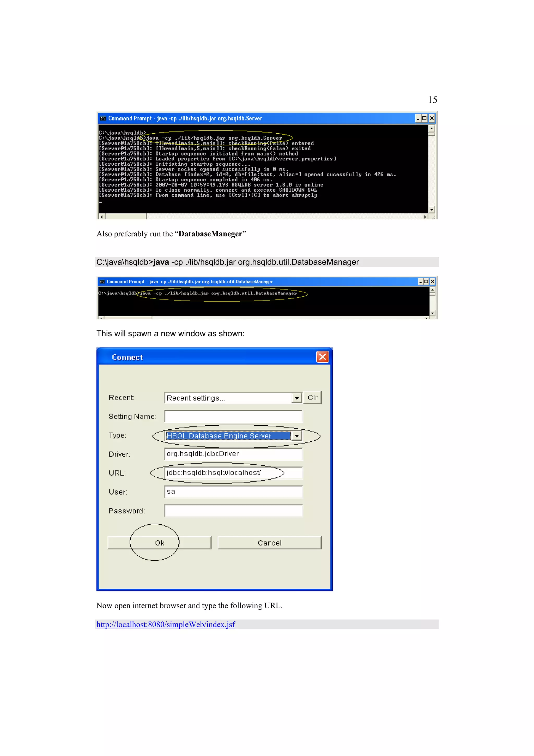The image size is (534, 756).
Task: Click the 'HSQLDB server 1.8.0 is online' line
Action: [211, 185]
